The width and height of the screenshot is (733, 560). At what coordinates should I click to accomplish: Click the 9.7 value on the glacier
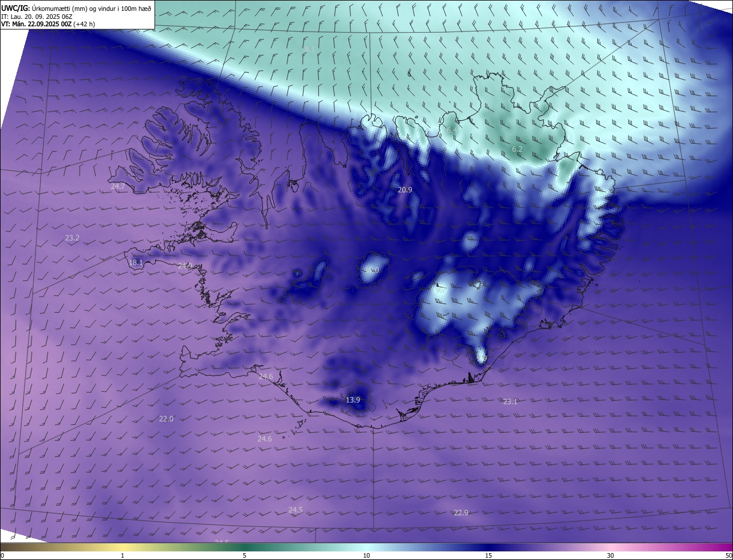[x=440, y=290]
